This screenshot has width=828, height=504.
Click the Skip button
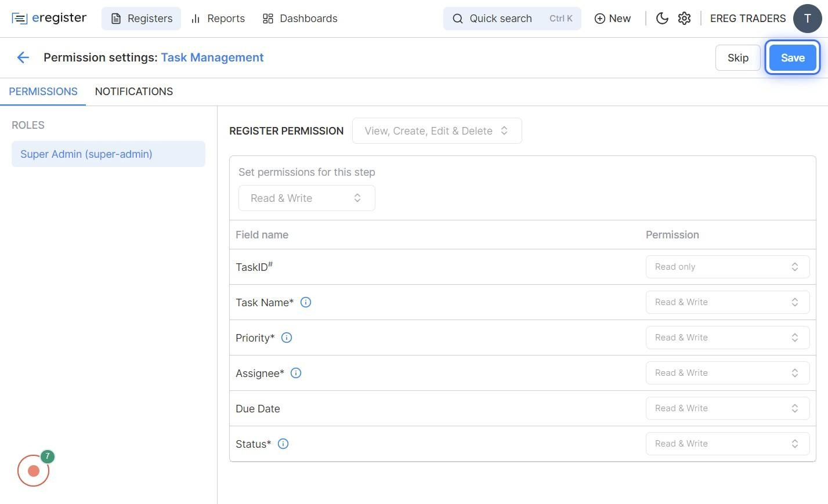[x=737, y=58]
